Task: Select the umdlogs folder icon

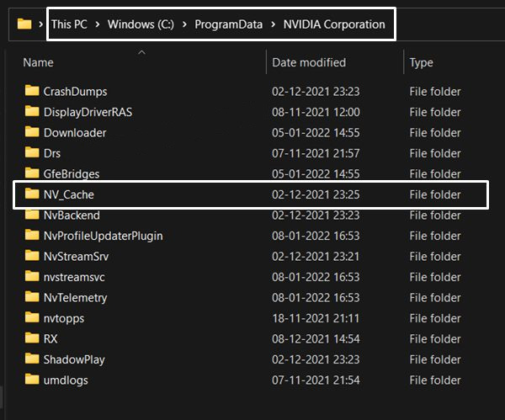Action: point(32,379)
